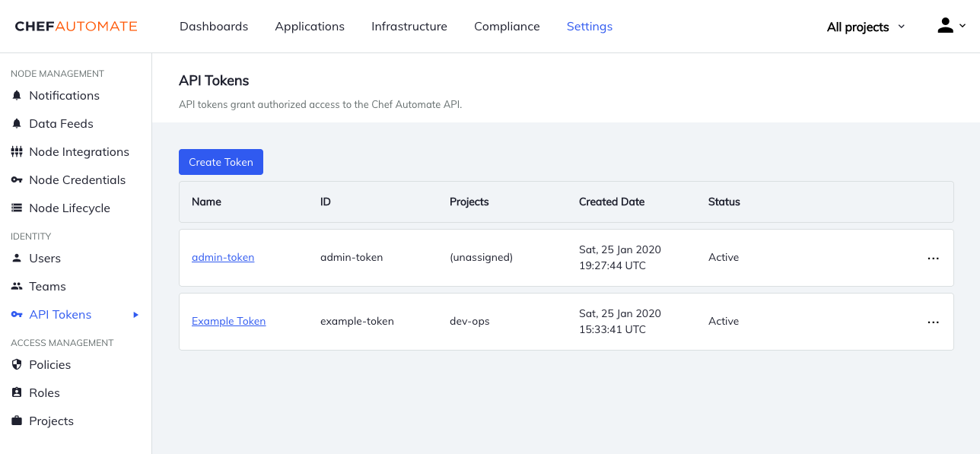Open the admin-token link
The width and height of the screenshot is (980, 454).
(x=223, y=258)
